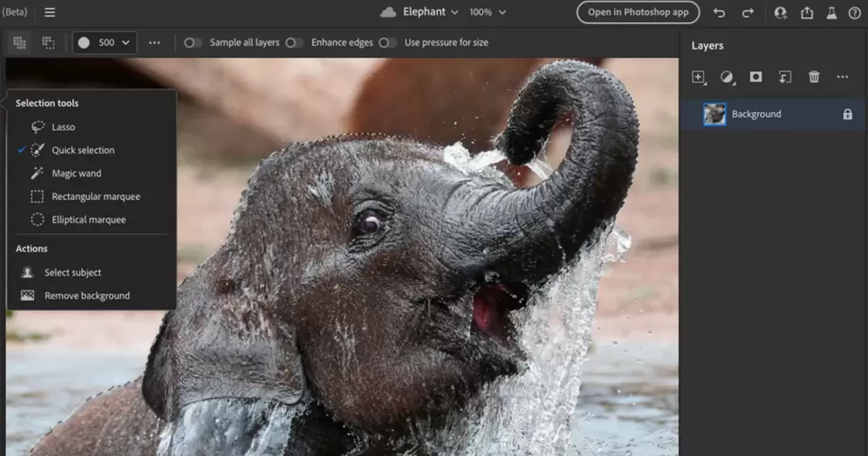Viewport: 868px width, 456px height.
Task: Click the share/export icon
Action: click(x=807, y=12)
